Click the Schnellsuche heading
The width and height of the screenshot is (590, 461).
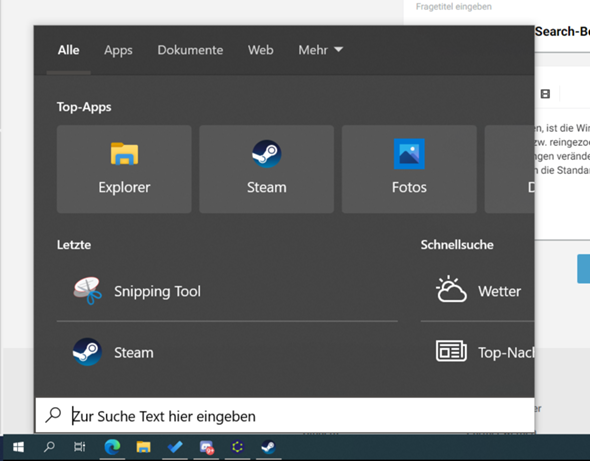coord(457,245)
